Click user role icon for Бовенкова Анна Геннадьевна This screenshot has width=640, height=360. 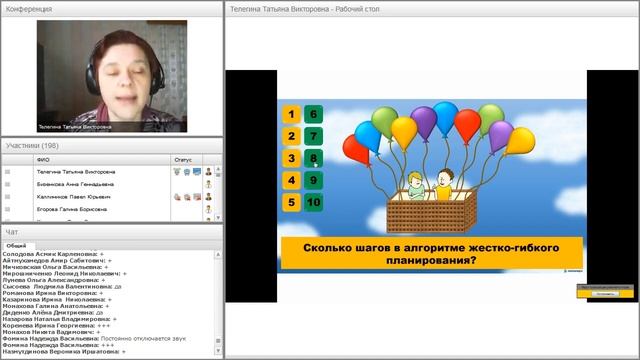coord(209,184)
